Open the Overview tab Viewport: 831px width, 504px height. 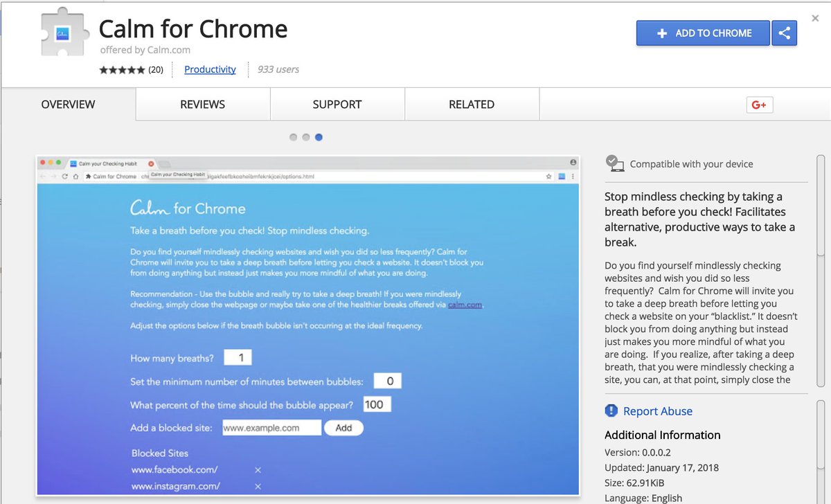coord(68,105)
